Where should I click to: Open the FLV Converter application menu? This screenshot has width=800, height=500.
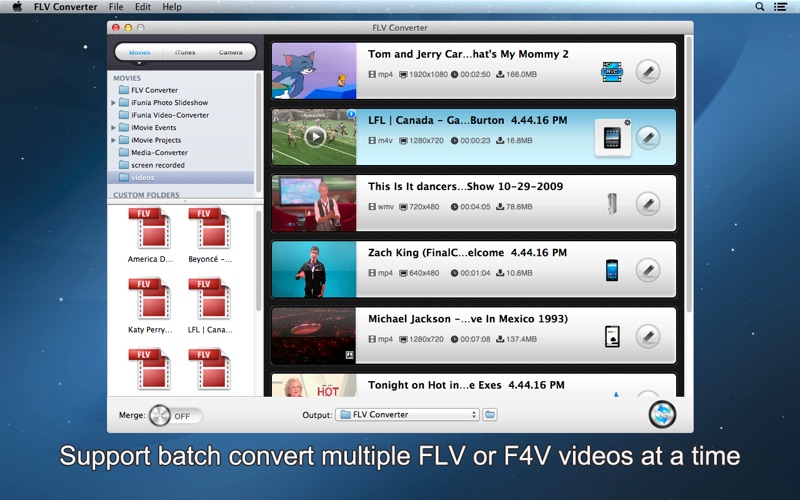65,7
